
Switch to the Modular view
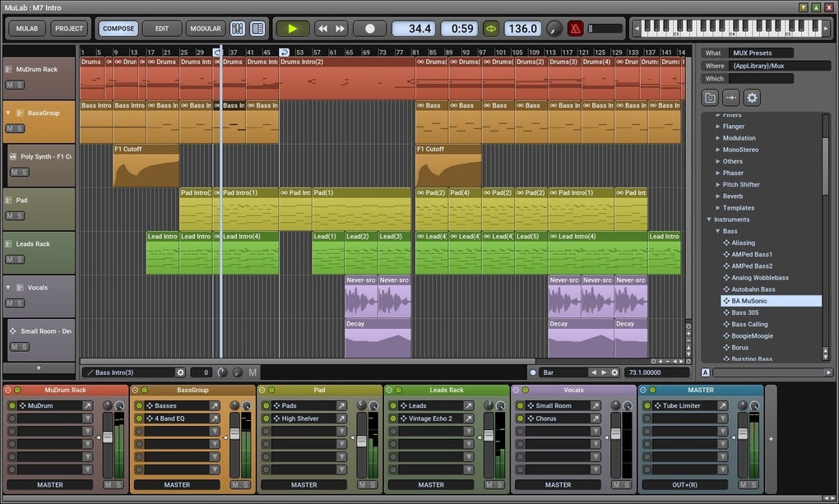(x=205, y=29)
